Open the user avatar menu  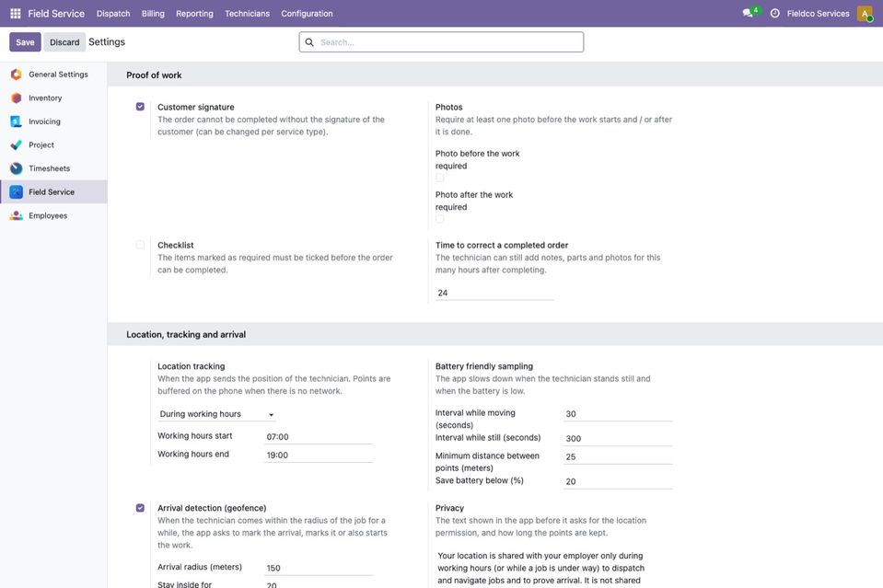865,13
